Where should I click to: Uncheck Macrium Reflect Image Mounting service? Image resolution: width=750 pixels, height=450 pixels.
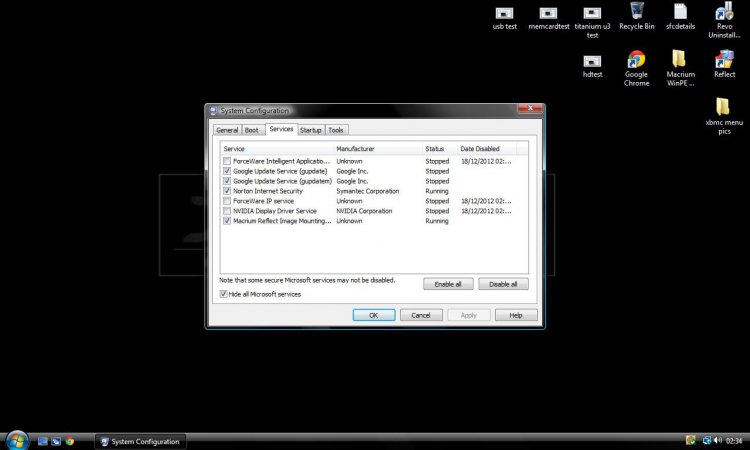pos(227,221)
